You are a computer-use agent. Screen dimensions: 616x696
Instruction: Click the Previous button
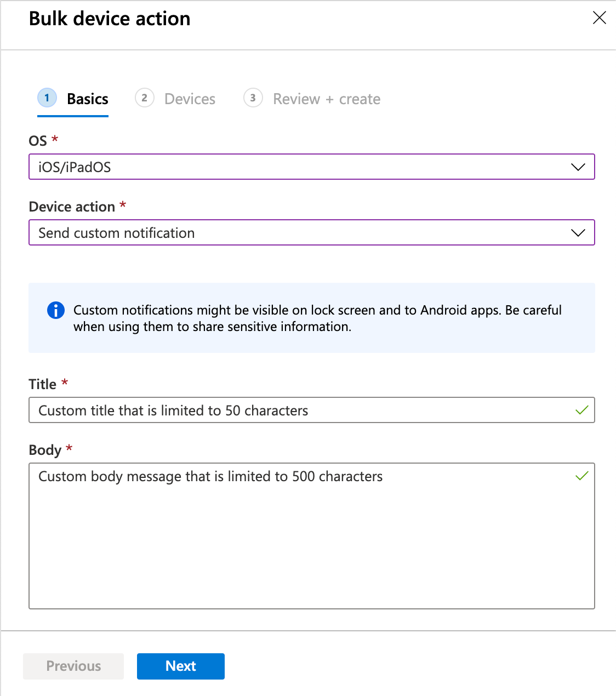pyautogui.click(x=73, y=666)
